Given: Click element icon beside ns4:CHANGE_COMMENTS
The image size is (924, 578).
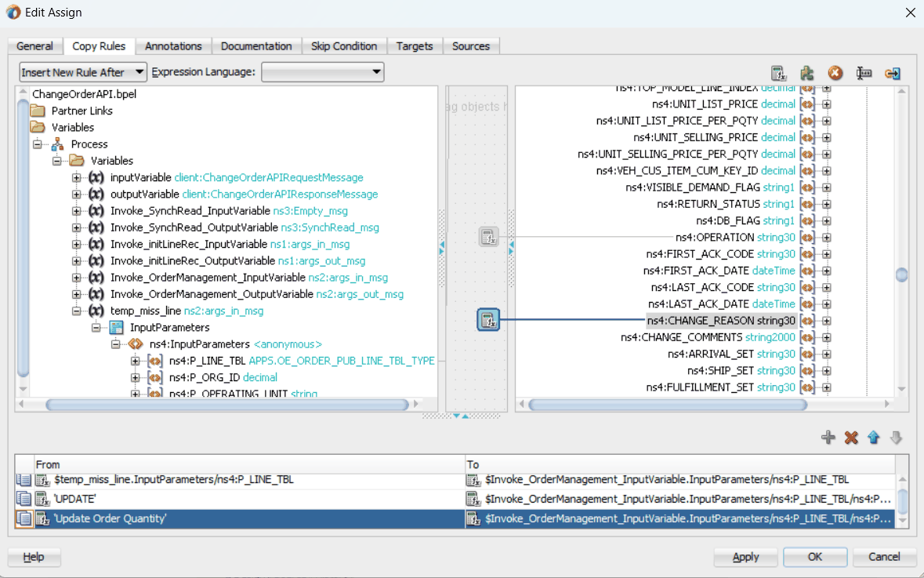Looking at the screenshot, I should pos(806,337).
